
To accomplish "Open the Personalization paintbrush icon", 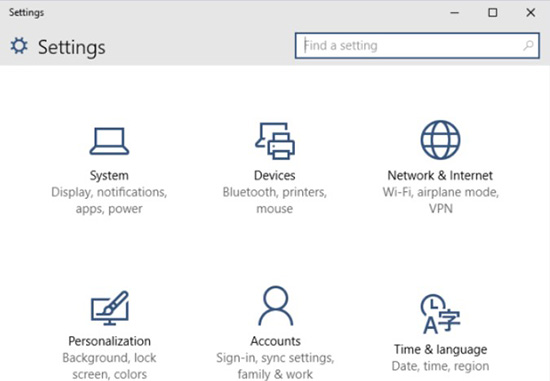I will 109,308.
